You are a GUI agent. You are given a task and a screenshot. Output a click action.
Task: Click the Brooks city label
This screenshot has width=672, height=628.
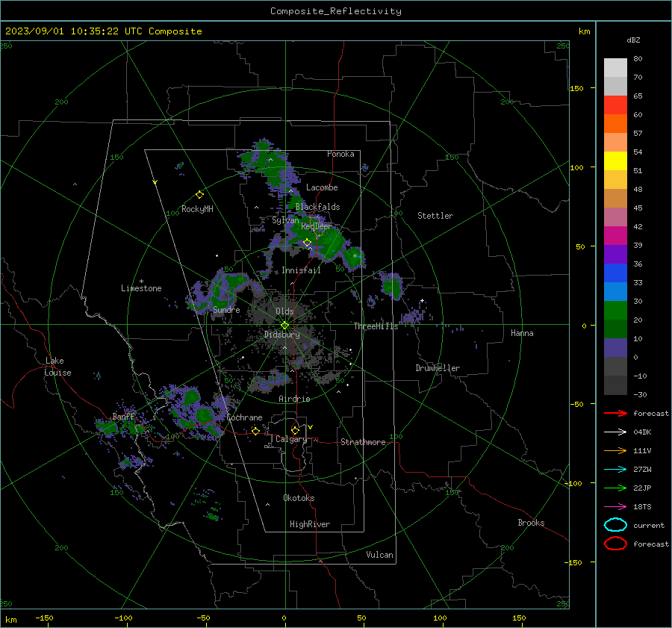tap(531, 523)
